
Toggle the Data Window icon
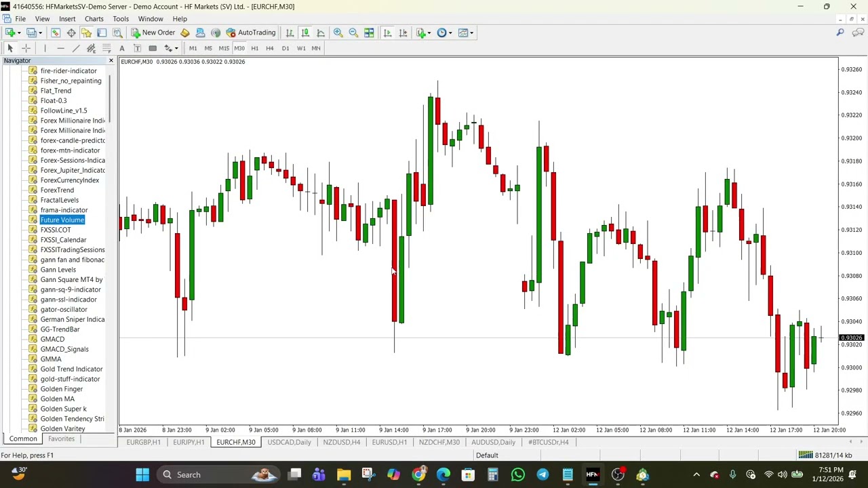[x=71, y=33]
